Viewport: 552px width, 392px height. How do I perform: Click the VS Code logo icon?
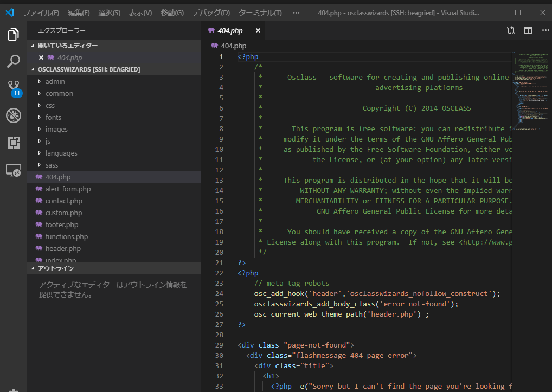tap(10, 12)
